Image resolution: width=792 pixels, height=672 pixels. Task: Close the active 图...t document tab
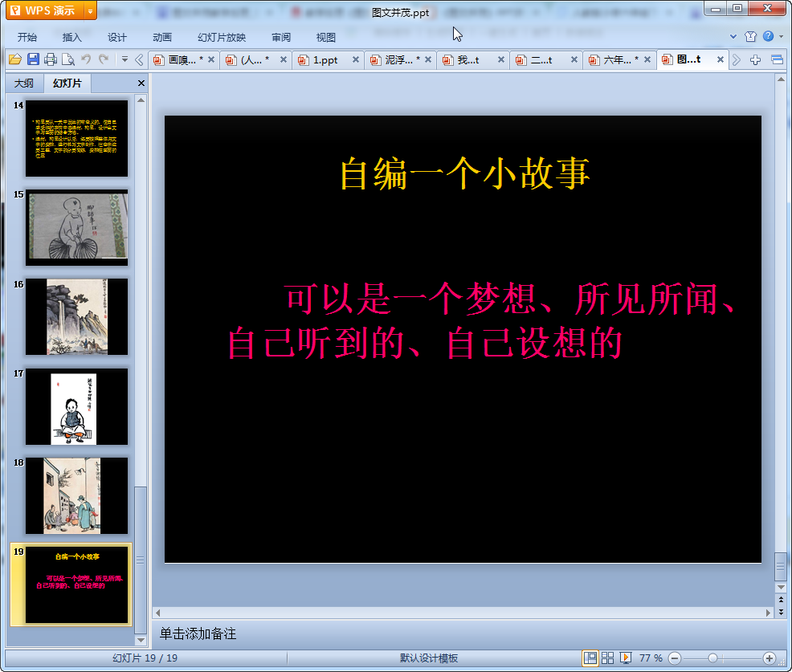721,59
